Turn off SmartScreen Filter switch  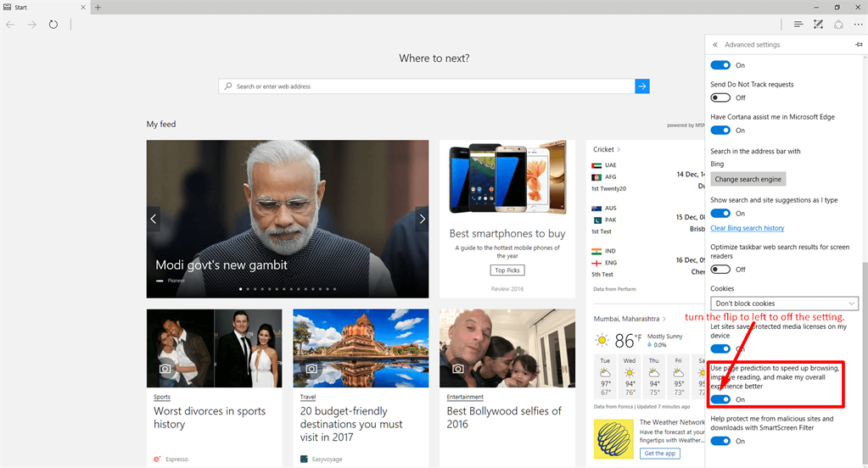pos(720,441)
